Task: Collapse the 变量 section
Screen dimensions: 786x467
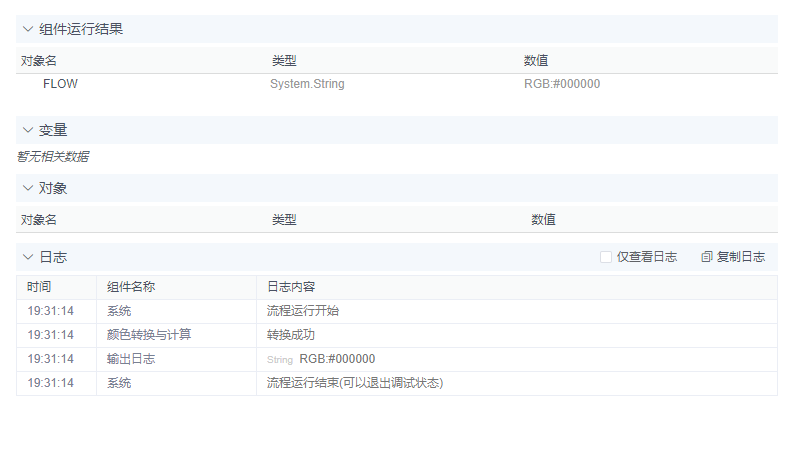Action: [x=28, y=130]
